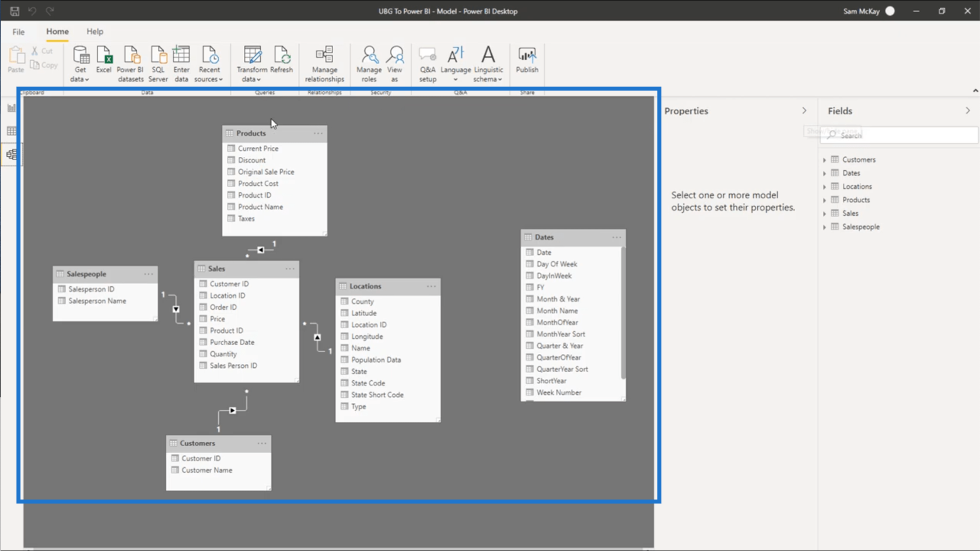The image size is (980, 551).
Task: Open the Get data button
Action: click(80, 64)
